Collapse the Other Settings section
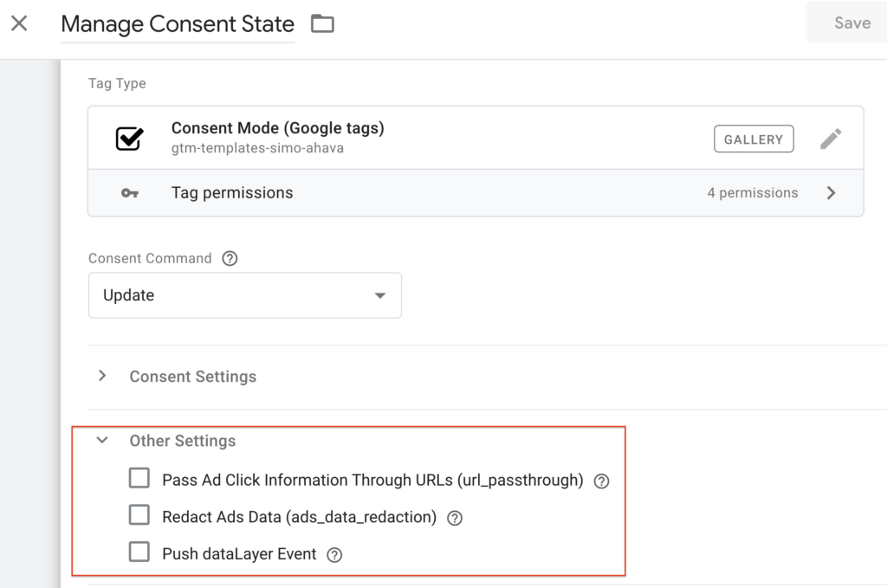The height and width of the screenshot is (588, 887). 102,441
